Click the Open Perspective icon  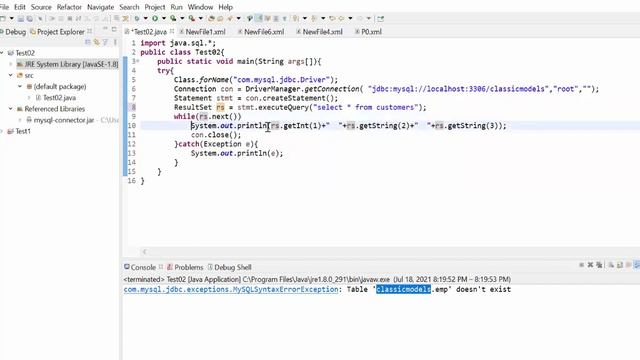coord(380,18)
